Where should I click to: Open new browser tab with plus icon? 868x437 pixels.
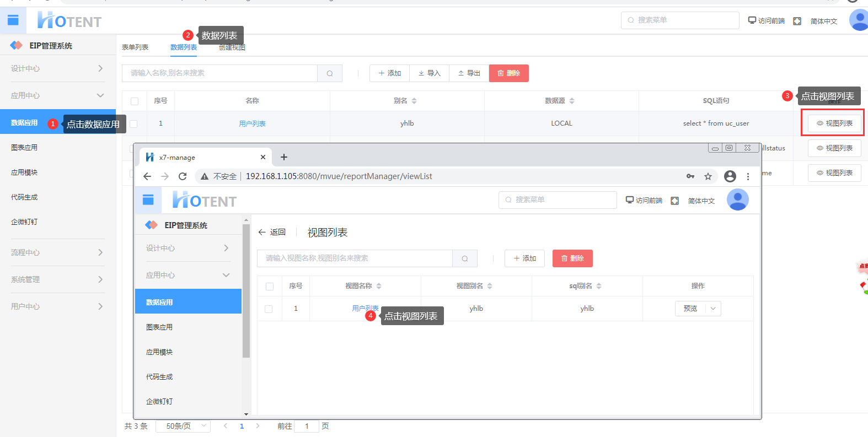[284, 157]
